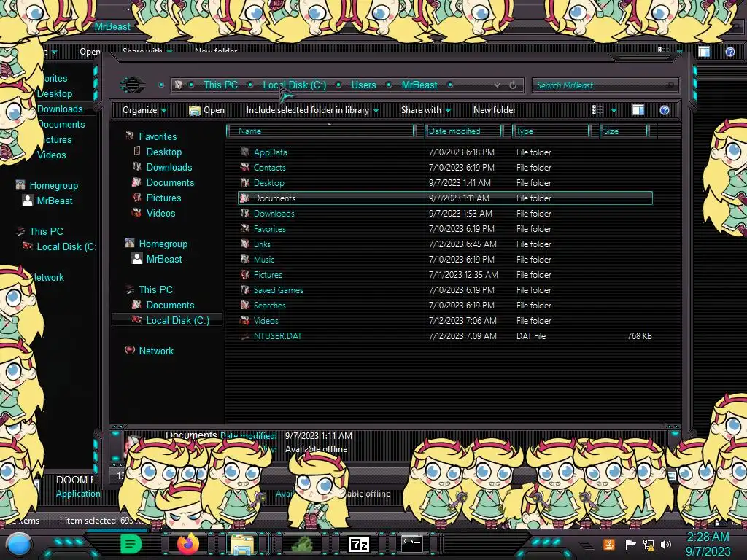Open Desktop under Favorites in navigation pane
The image size is (747, 560).
tap(164, 152)
